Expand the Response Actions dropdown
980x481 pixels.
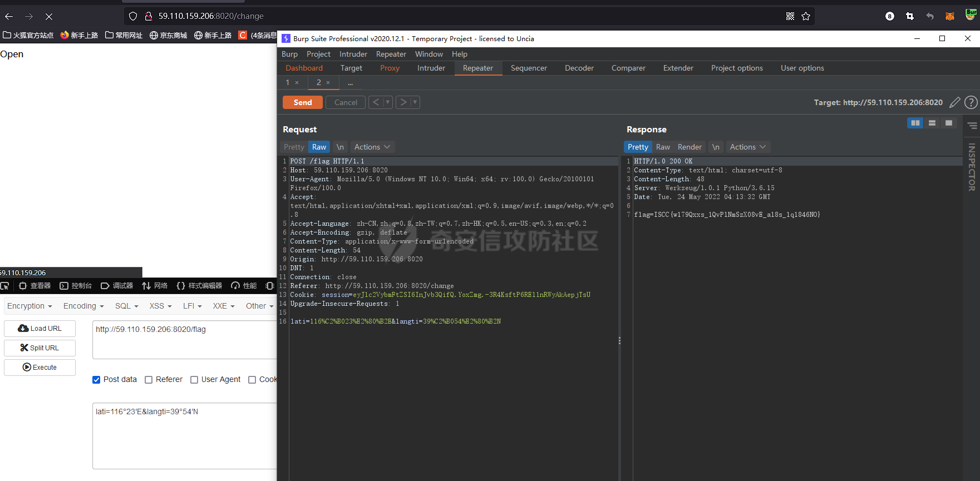point(748,147)
